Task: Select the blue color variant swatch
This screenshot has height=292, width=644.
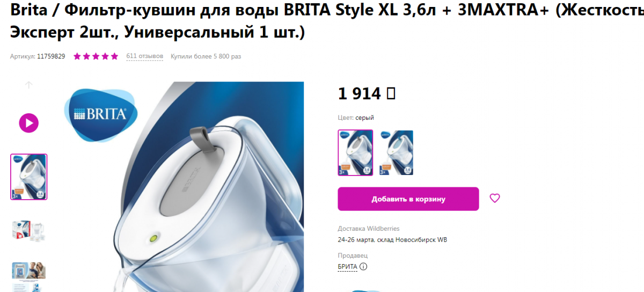Action: click(396, 153)
